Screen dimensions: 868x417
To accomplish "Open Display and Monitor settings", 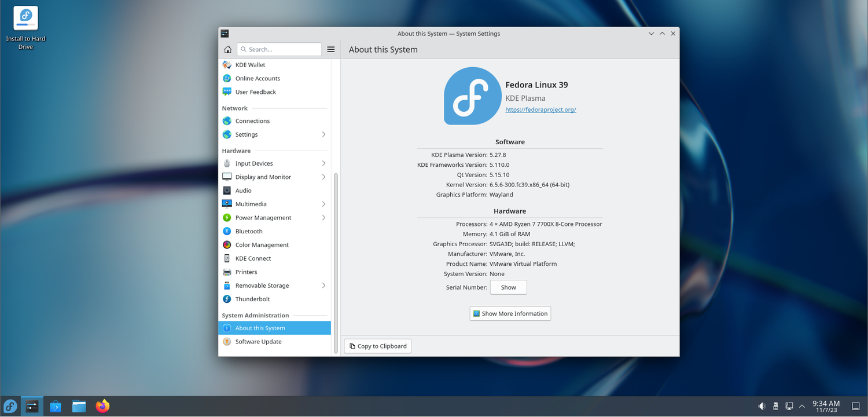I will [274, 177].
